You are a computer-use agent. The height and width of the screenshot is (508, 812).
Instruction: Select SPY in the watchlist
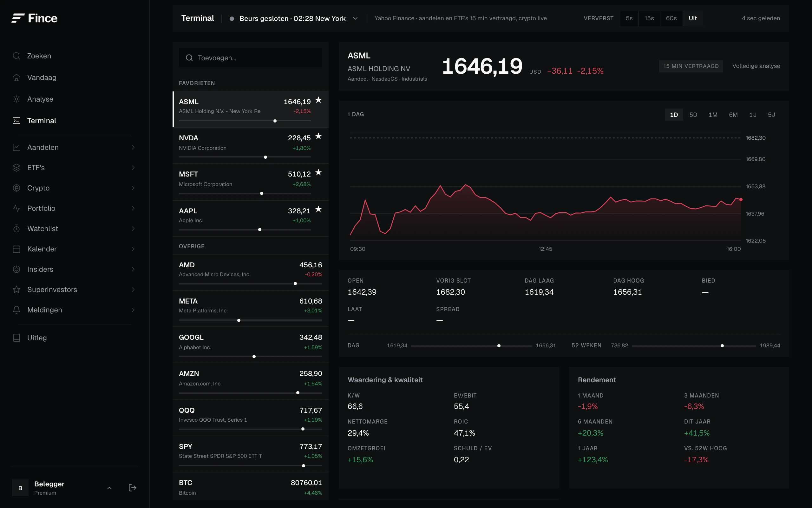pos(250,454)
